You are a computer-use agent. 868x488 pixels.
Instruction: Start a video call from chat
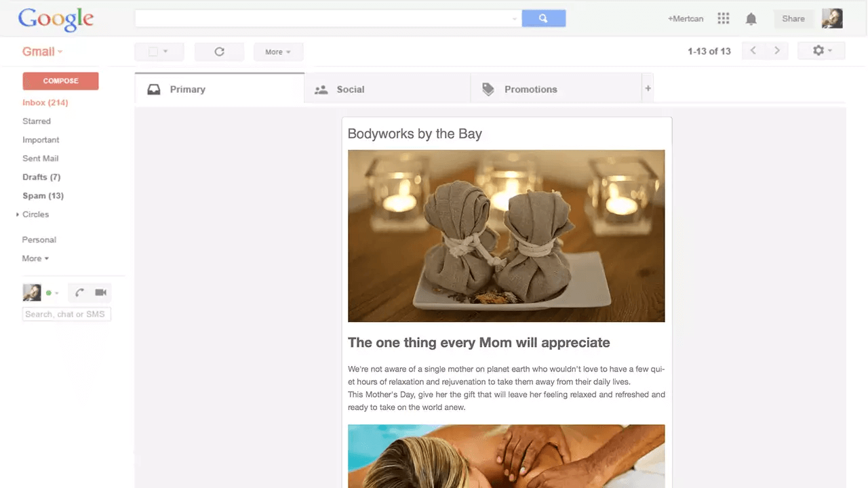[100, 293]
